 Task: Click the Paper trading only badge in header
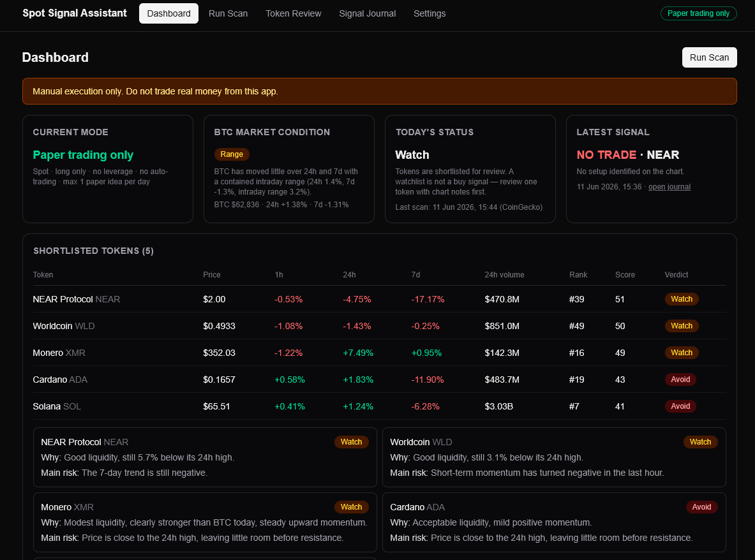(x=698, y=13)
